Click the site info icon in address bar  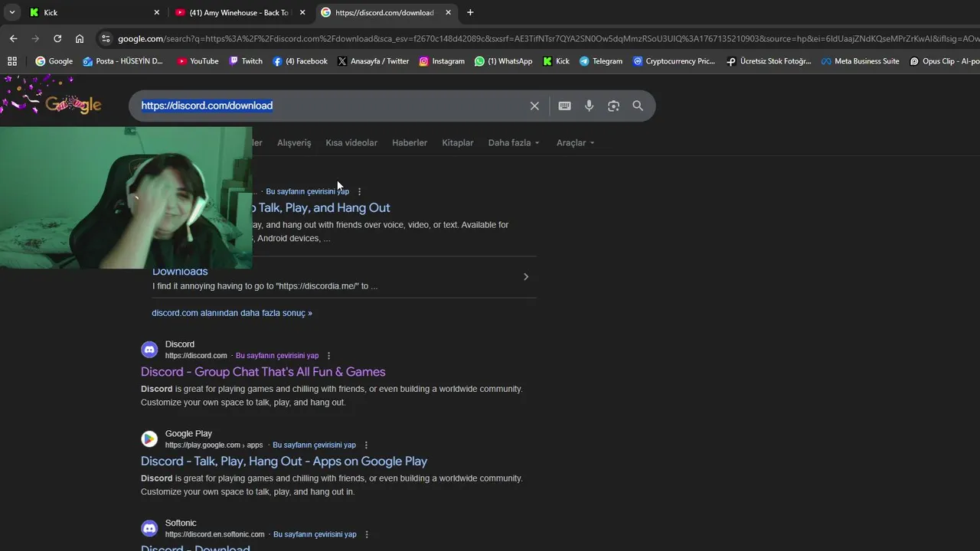(106, 38)
